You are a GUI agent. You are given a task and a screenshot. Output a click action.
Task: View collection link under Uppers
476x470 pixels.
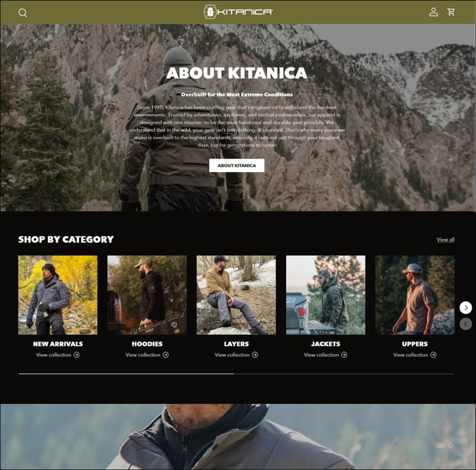point(415,355)
